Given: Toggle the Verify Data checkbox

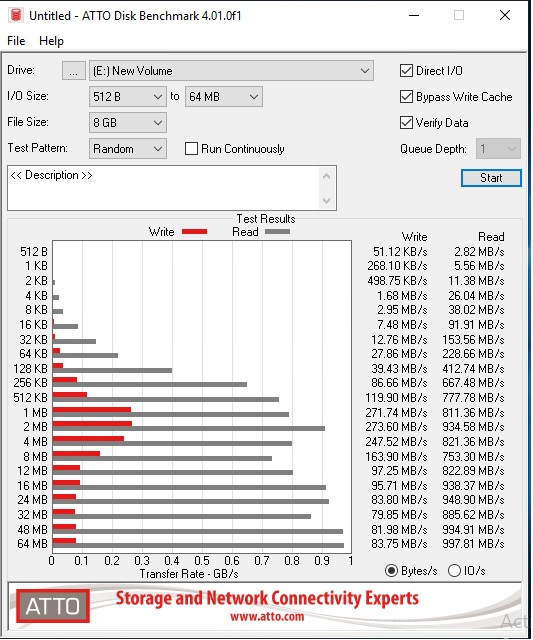Looking at the screenshot, I should coord(406,122).
